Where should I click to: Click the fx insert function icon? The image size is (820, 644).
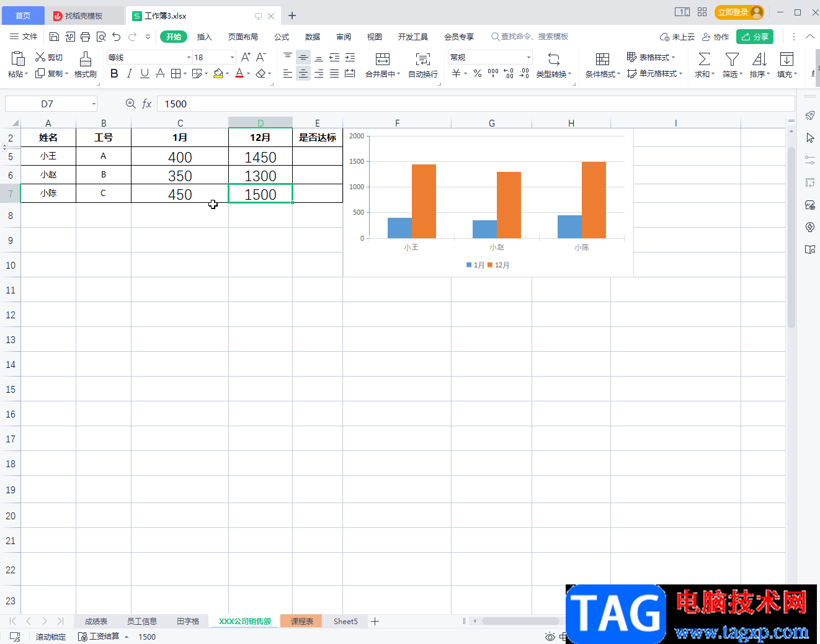(147, 104)
